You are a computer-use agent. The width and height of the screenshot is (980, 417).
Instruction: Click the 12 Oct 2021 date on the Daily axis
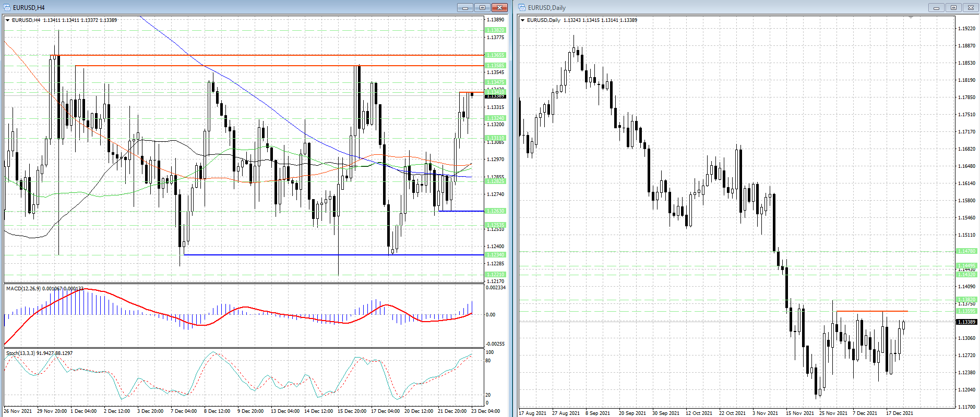pos(699,413)
